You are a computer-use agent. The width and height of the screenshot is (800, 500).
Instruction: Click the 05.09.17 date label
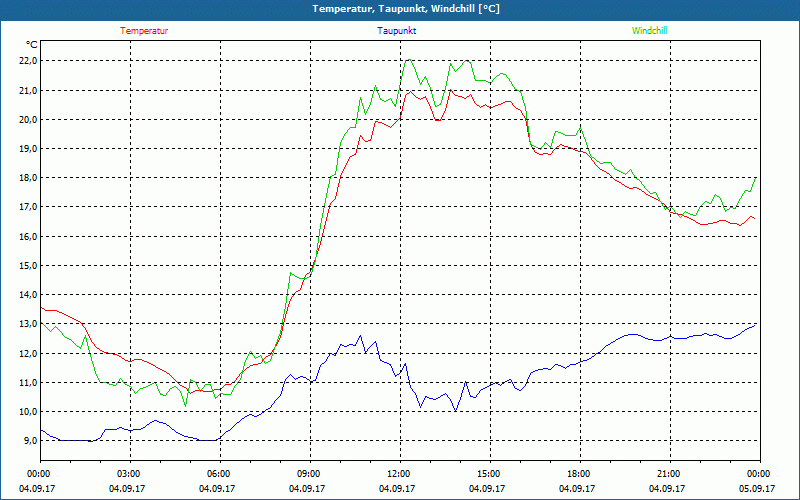tap(758, 489)
